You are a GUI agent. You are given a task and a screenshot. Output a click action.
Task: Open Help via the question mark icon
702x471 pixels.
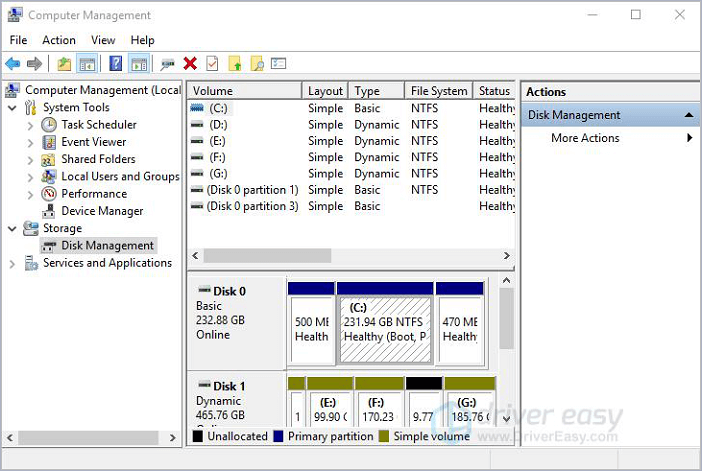[115, 64]
